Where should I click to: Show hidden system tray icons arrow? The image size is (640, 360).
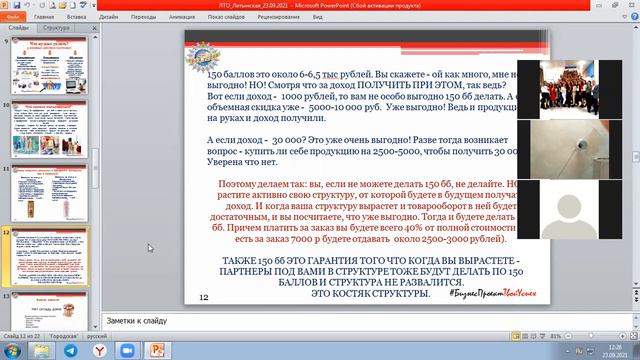click(568, 351)
